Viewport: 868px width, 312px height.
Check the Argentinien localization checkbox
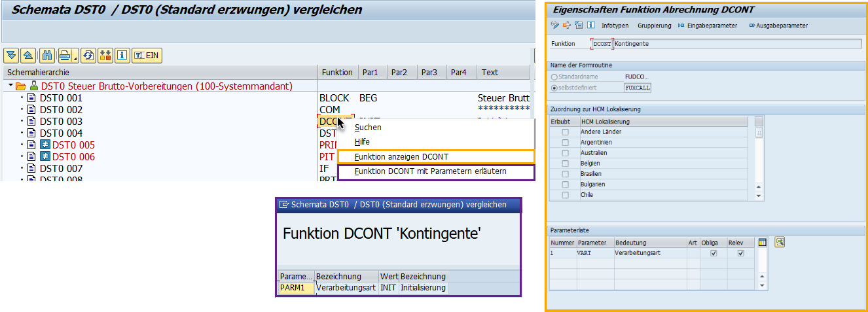click(x=564, y=143)
